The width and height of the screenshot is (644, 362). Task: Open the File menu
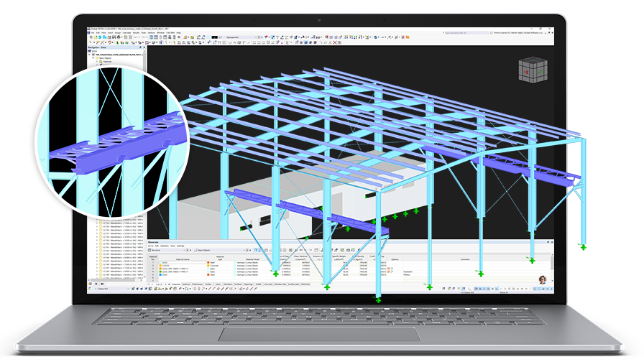[x=93, y=33]
